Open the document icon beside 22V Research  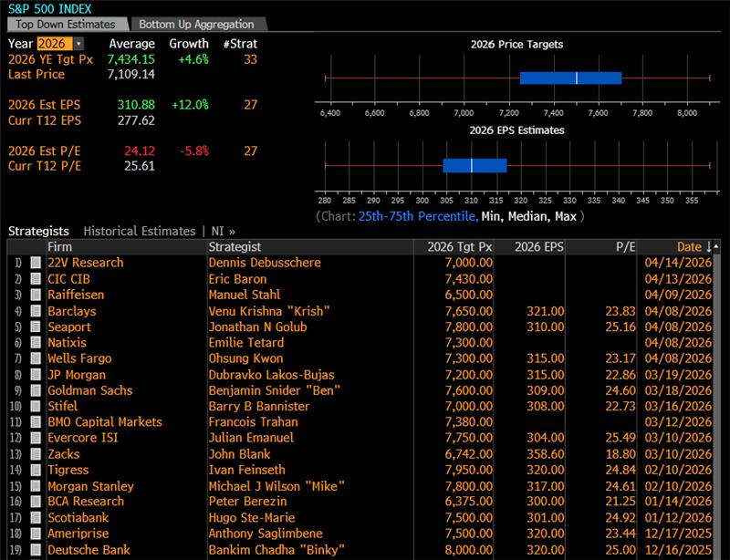click(x=36, y=263)
